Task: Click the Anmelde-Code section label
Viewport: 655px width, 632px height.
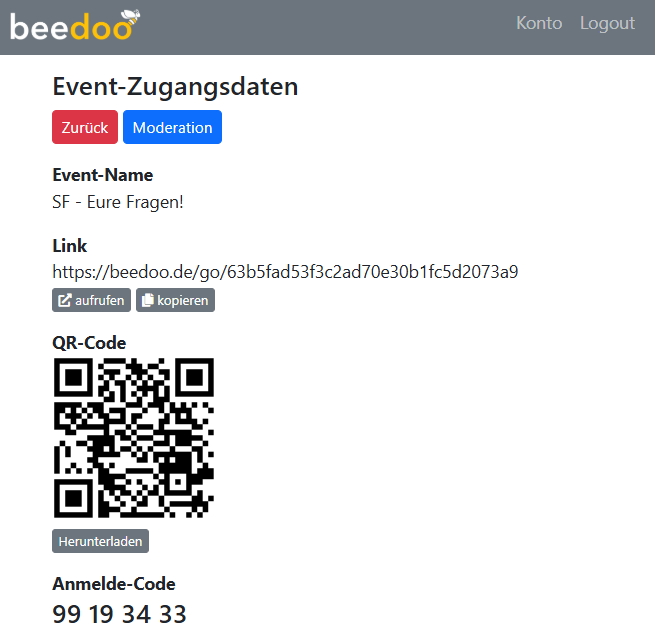Action: click(114, 584)
